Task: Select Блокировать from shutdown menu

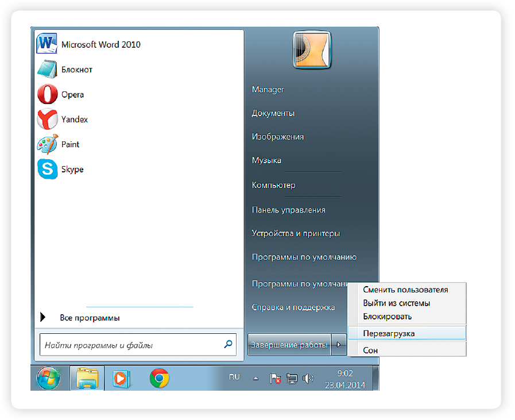Action: pyautogui.click(x=387, y=317)
